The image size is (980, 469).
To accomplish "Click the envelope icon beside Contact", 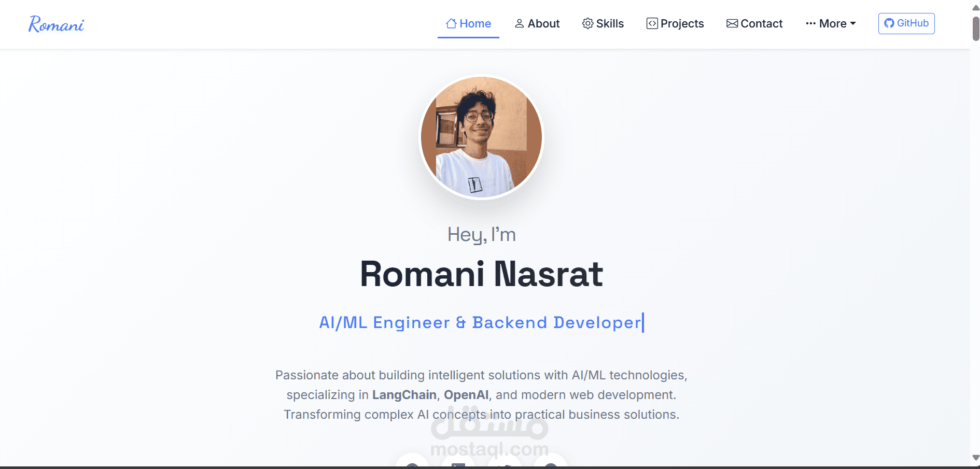I will click(732, 23).
